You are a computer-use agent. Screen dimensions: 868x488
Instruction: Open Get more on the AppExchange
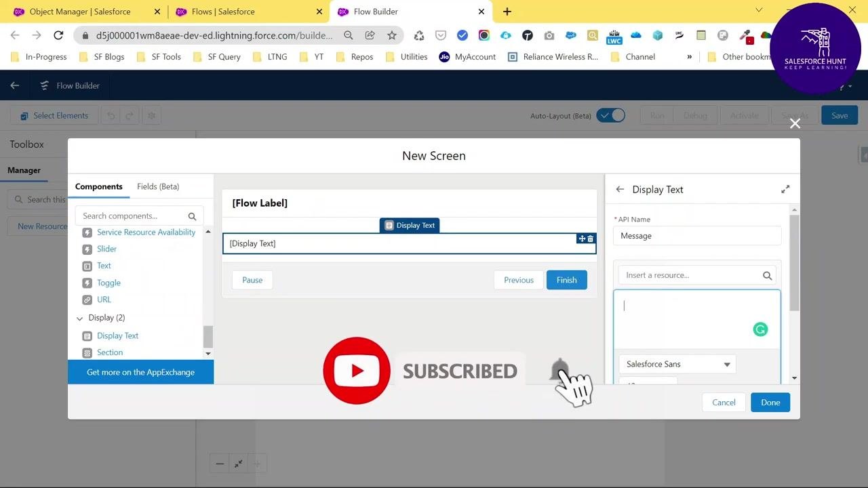[x=140, y=372]
